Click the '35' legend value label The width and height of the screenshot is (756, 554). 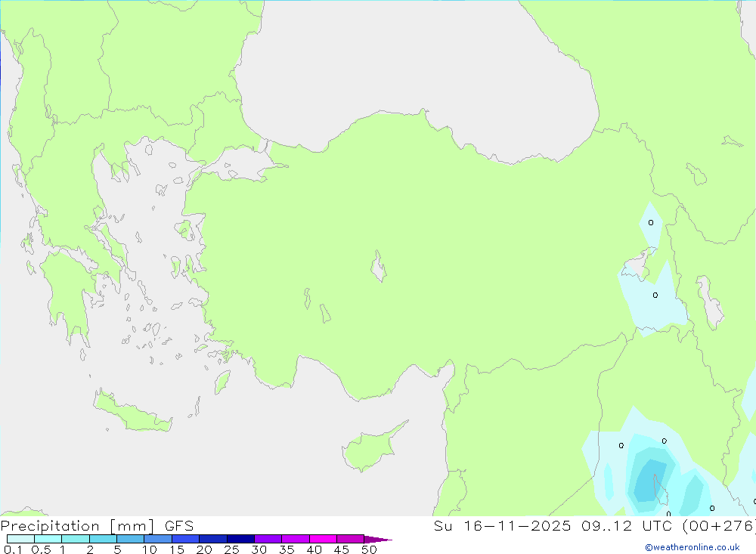click(287, 549)
